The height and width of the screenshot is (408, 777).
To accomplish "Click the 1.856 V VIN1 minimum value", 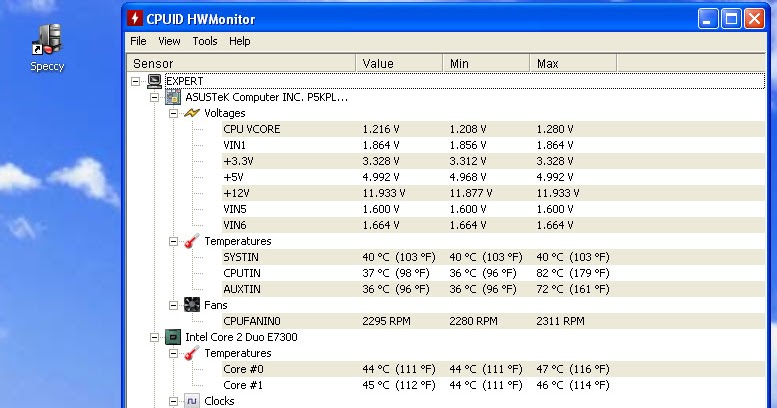I will (468, 145).
